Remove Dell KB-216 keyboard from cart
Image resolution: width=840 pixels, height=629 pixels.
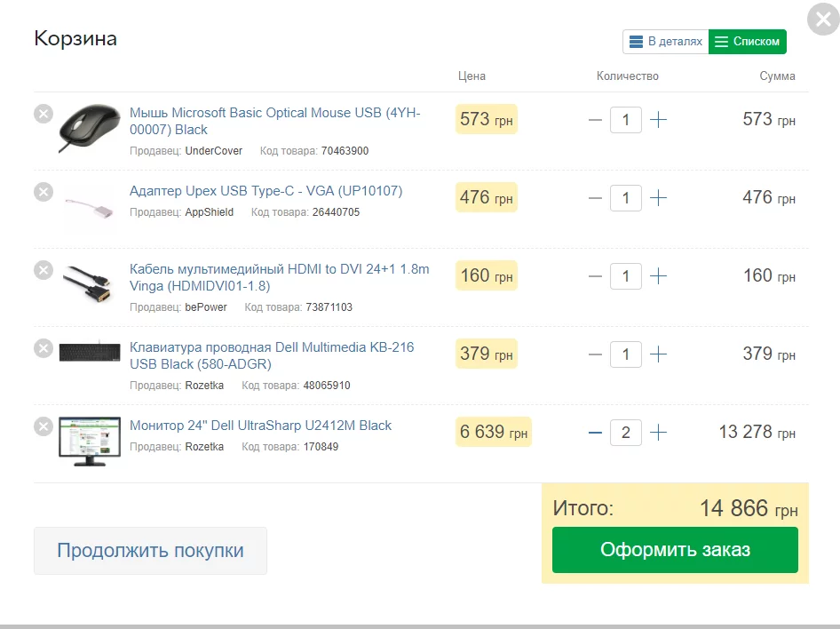pos(44,348)
